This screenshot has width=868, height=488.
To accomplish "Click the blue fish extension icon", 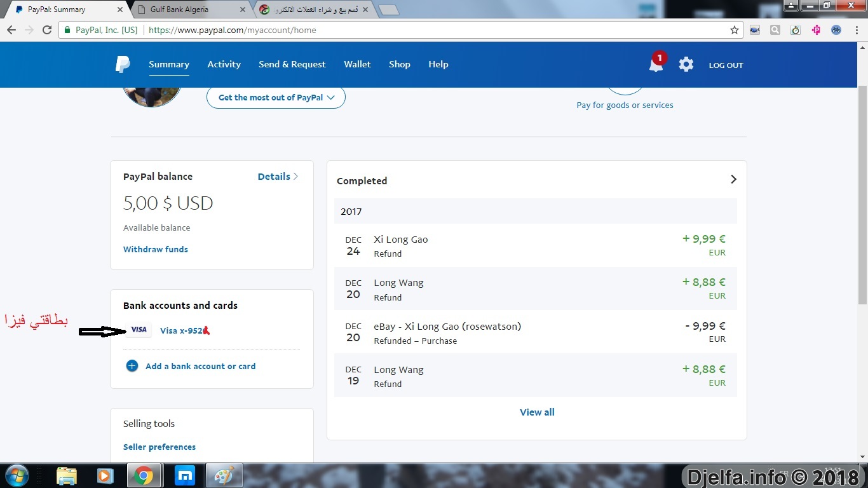I will (x=755, y=30).
